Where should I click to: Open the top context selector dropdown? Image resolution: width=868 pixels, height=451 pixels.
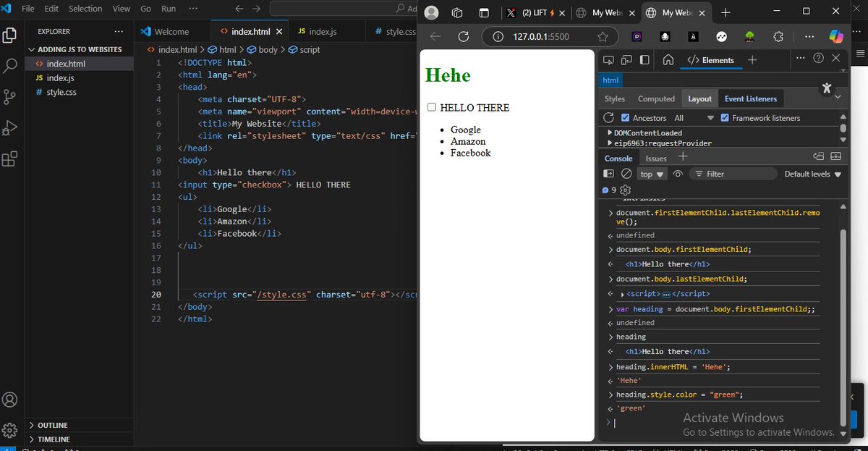tap(652, 174)
